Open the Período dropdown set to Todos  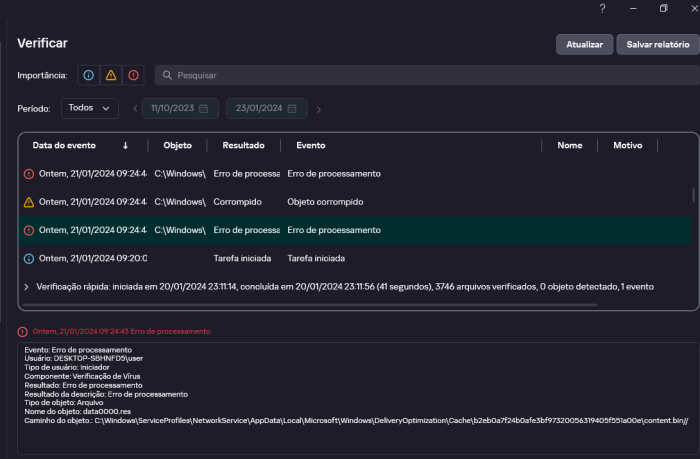89,108
